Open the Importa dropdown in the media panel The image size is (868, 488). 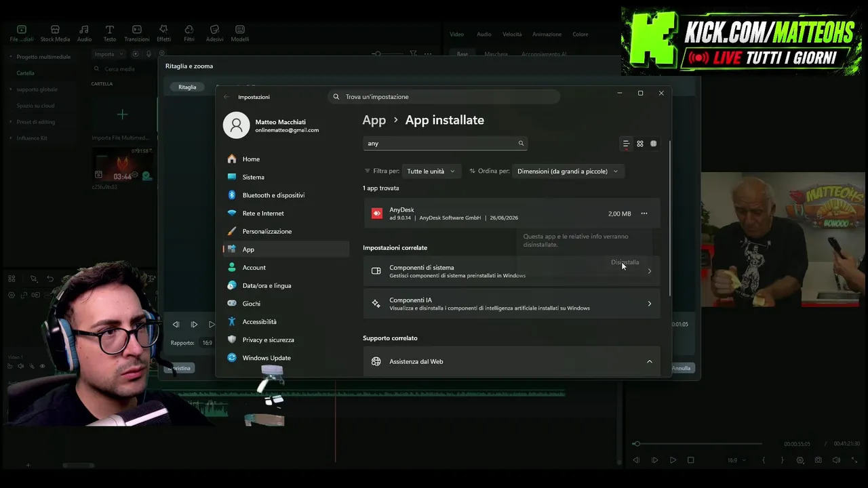(x=108, y=54)
